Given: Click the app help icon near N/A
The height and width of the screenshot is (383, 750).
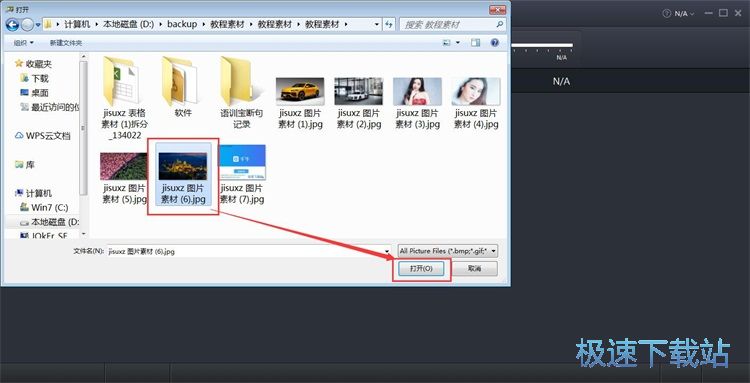Looking at the screenshot, I should pyautogui.click(x=667, y=13).
